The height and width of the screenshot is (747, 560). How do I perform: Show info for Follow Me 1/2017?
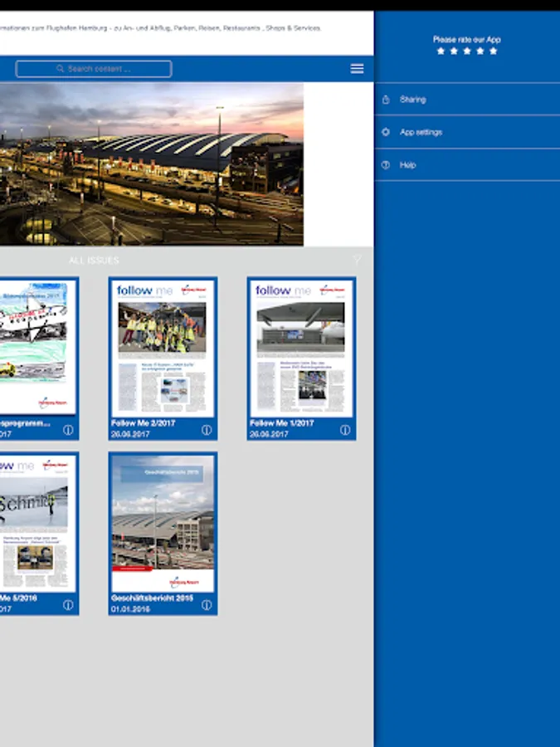point(345,430)
